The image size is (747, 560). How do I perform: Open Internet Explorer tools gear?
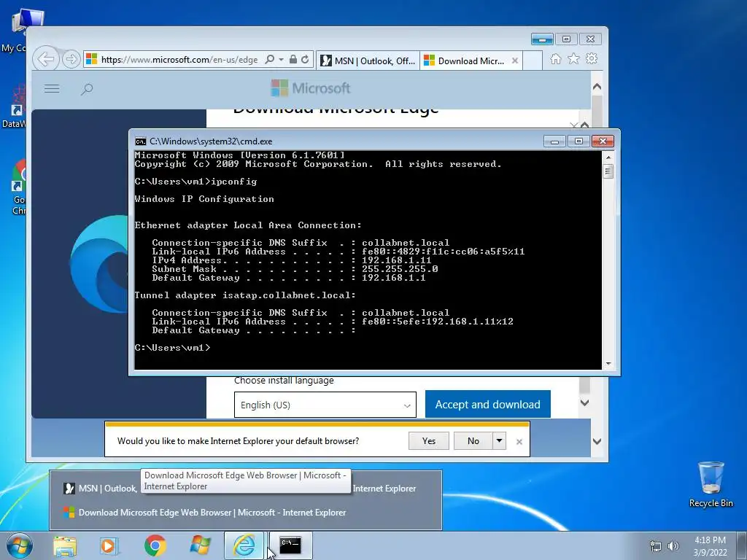click(x=592, y=59)
